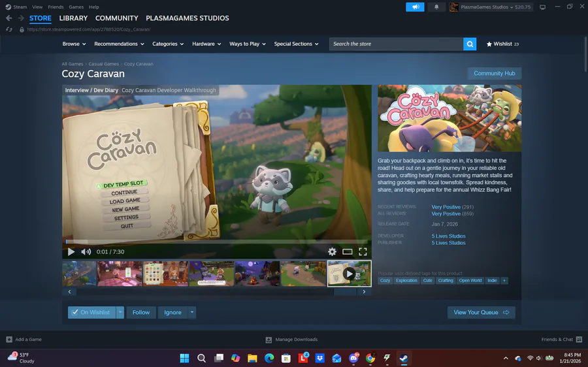Click the Open World tag
Screen dimensions: 588x367
point(470,280)
